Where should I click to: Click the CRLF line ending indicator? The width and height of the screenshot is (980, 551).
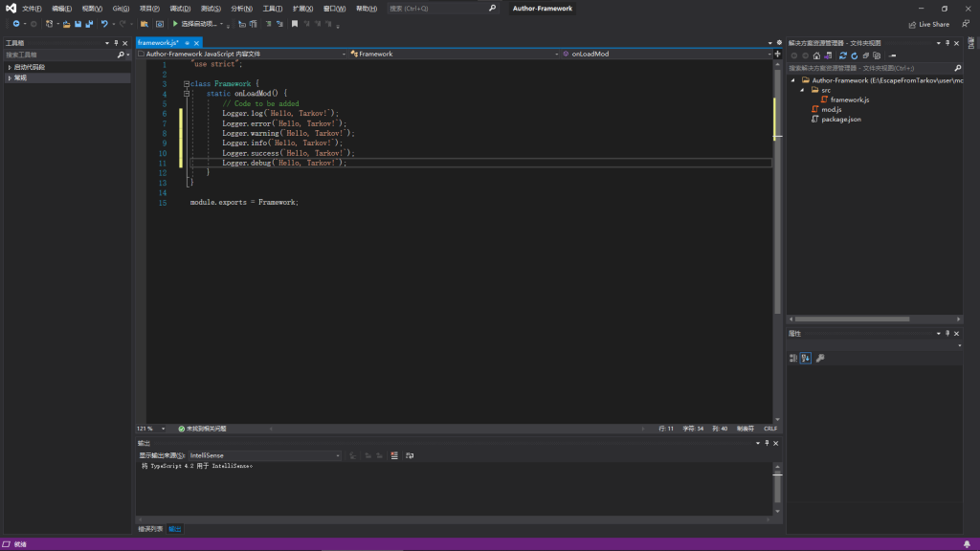[770, 429]
